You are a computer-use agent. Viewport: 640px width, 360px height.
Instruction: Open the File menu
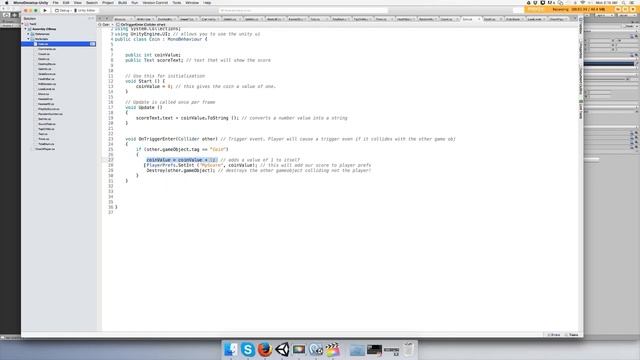[x=56, y=2]
